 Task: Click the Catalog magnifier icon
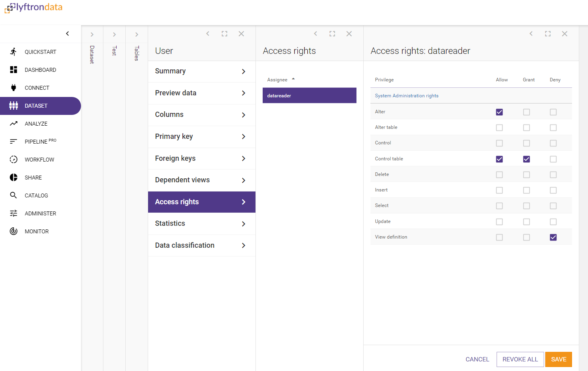pyautogui.click(x=14, y=195)
